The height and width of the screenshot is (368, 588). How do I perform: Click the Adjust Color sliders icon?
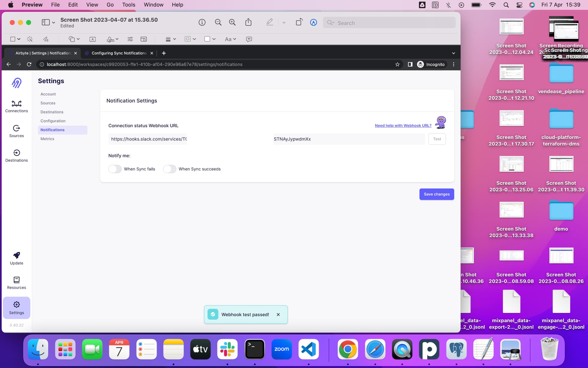(130, 39)
